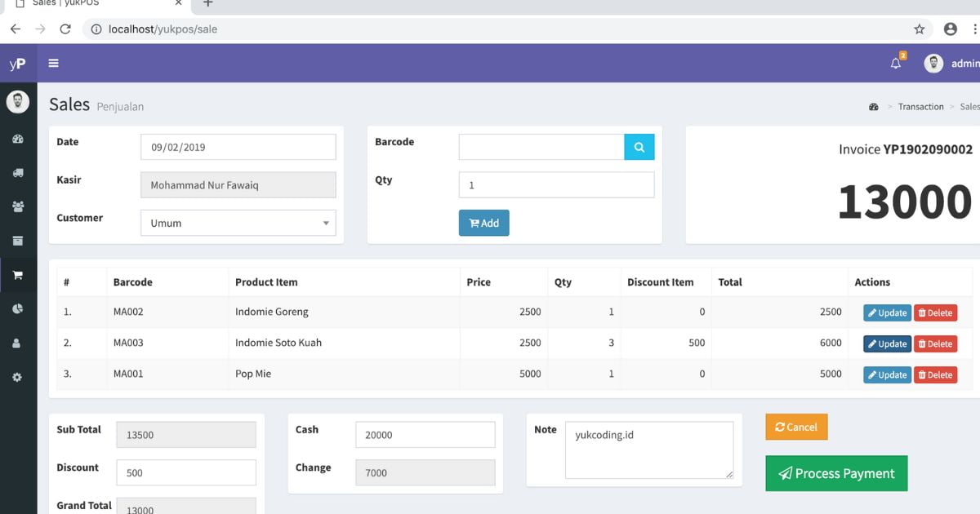Click the invoice number YP1902090002

click(928, 149)
